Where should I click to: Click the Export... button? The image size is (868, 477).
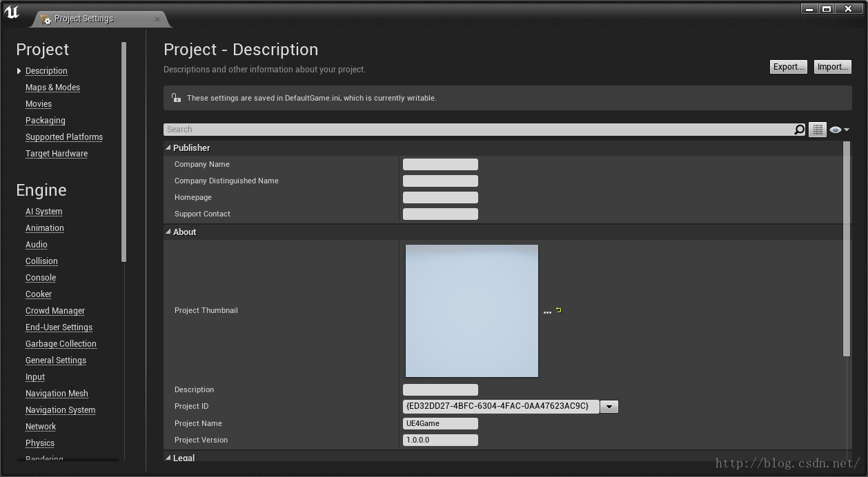click(x=788, y=67)
